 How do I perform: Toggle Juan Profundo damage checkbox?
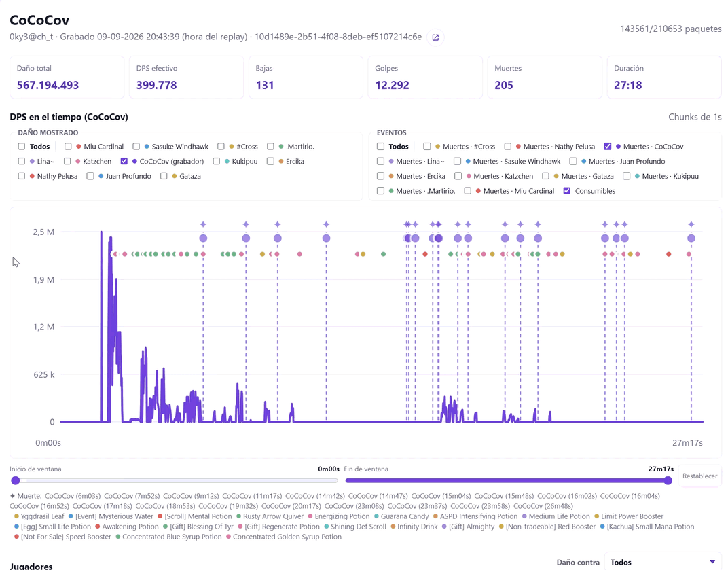point(90,176)
